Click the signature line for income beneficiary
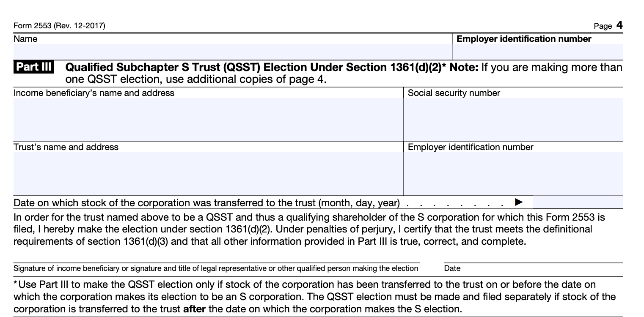 click(216, 259)
